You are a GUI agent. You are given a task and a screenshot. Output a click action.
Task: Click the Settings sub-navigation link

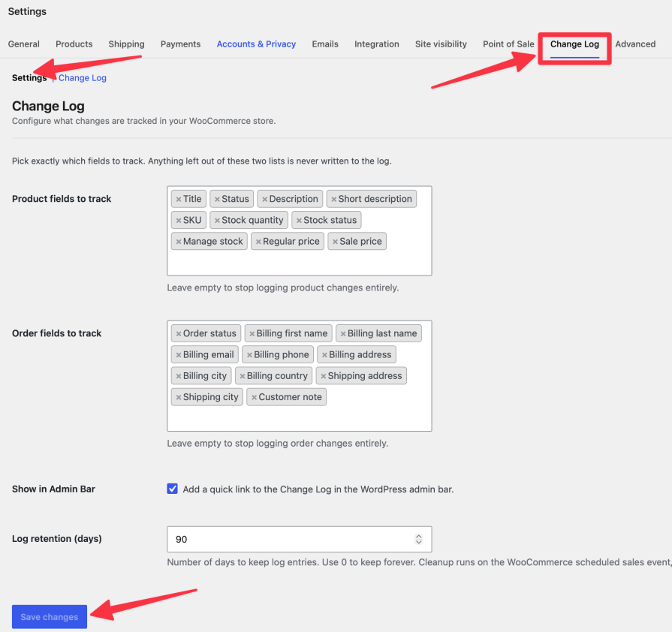tap(29, 78)
